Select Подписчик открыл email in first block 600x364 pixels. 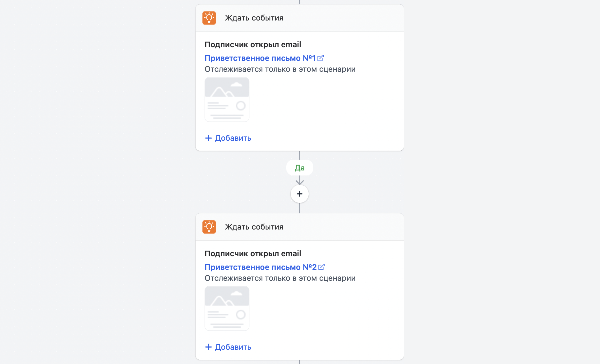[x=252, y=44]
